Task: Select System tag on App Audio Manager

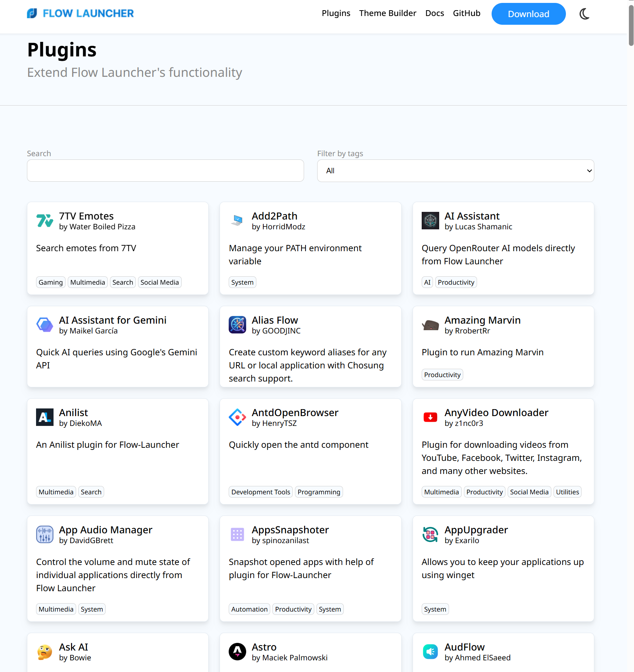Action: pyautogui.click(x=92, y=609)
